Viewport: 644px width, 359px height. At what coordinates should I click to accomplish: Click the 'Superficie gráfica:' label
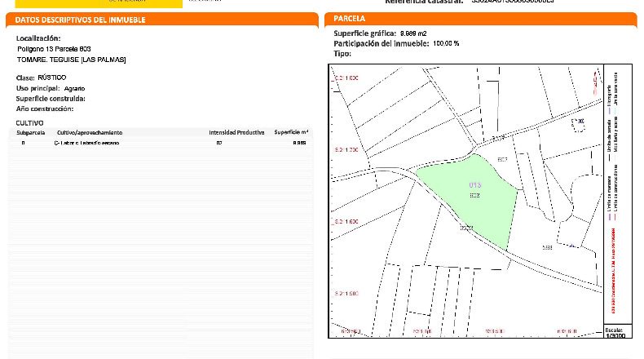(x=364, y=33)
